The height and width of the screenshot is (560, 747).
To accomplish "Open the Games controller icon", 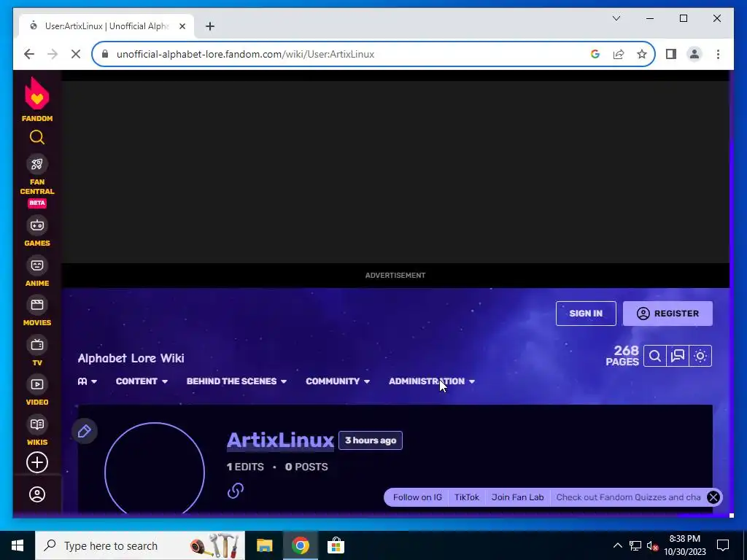I will [37, 225].
